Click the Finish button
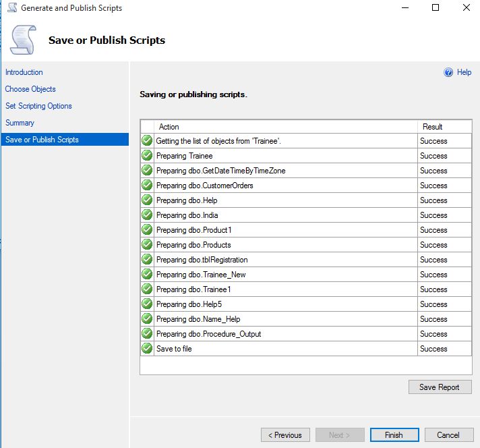480x448 pixels. pos(394,435)
